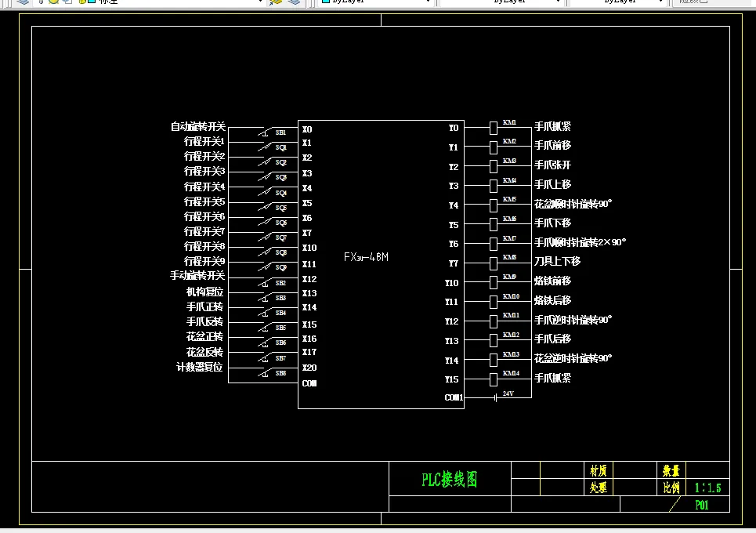Pick the Y12 output terminal text

click(452, 321)
